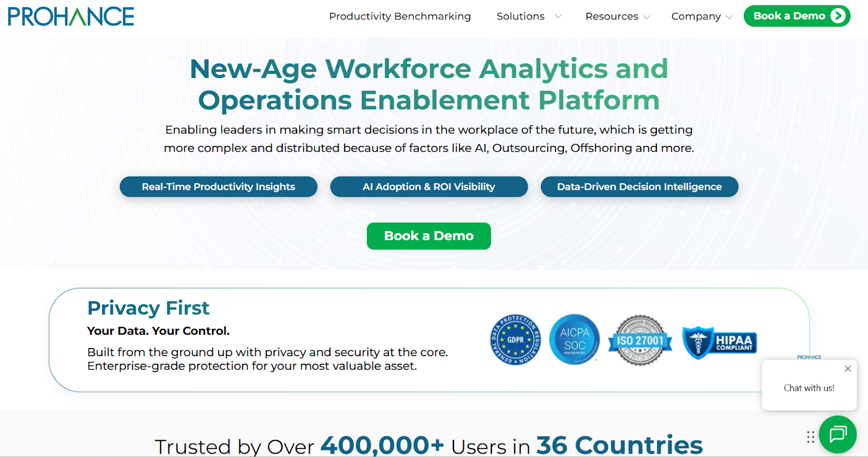This screenshot has width=868, height=457.
Task: Click the small ProHance label above chat popup
Action: 809,357
